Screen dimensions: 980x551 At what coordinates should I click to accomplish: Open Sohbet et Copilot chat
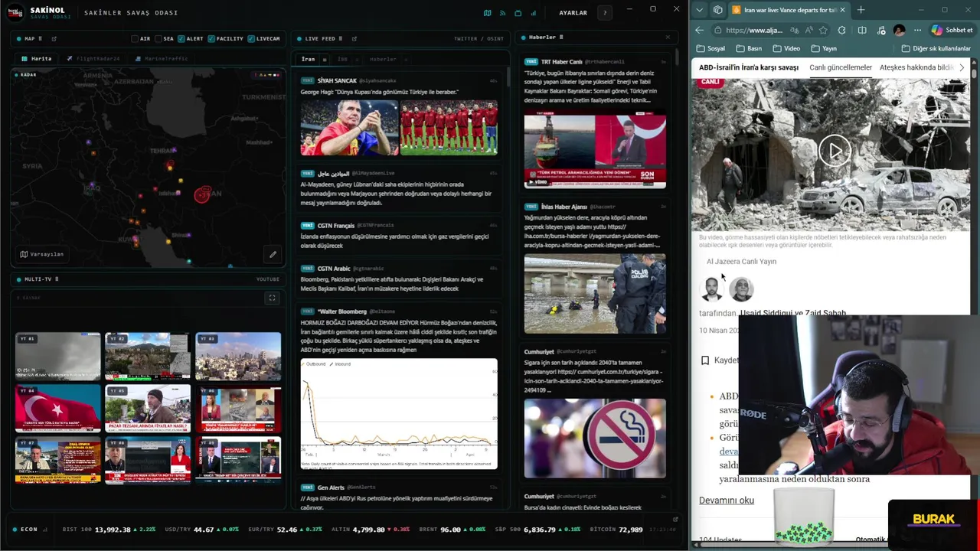(x=952, y=30)
